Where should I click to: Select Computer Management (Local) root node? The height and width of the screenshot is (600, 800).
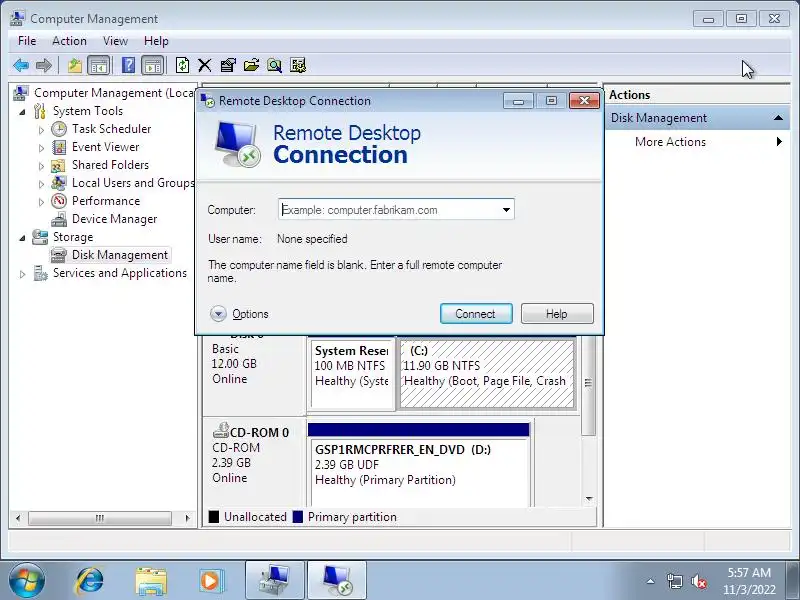(113, 93)
